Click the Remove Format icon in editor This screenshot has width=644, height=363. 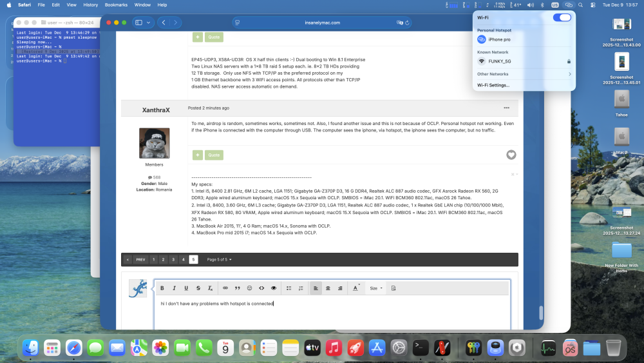point(210,288)
